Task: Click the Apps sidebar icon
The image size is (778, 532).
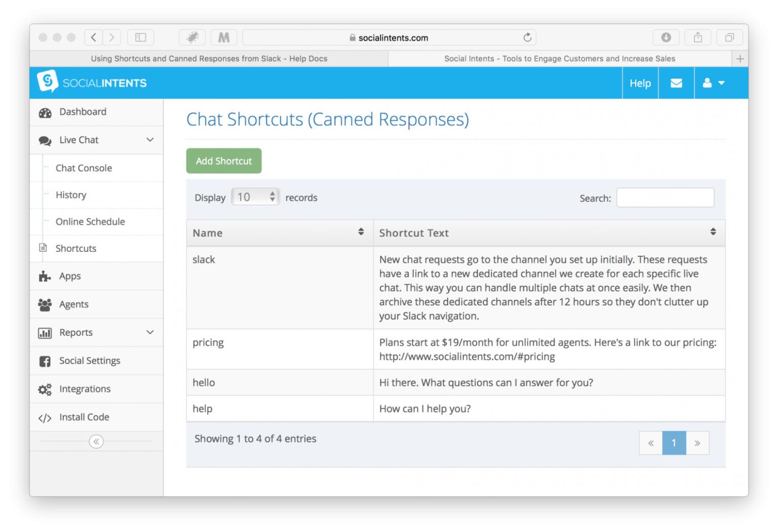Action: coord(45,276)
